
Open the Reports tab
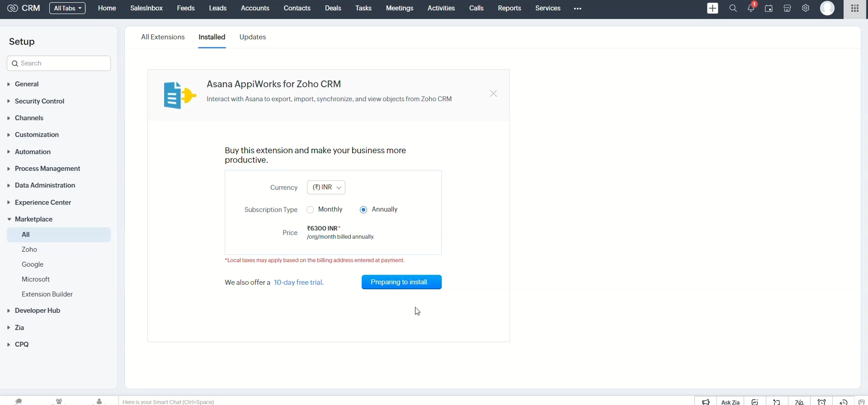click(509, 8)
